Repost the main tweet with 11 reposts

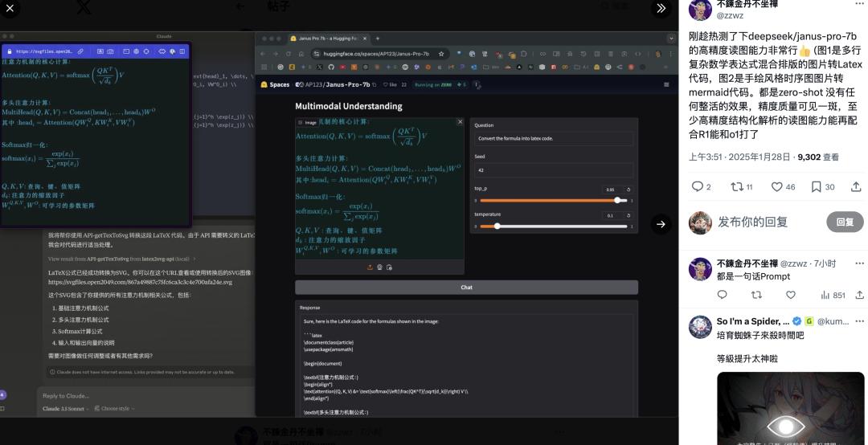point(737,186)
